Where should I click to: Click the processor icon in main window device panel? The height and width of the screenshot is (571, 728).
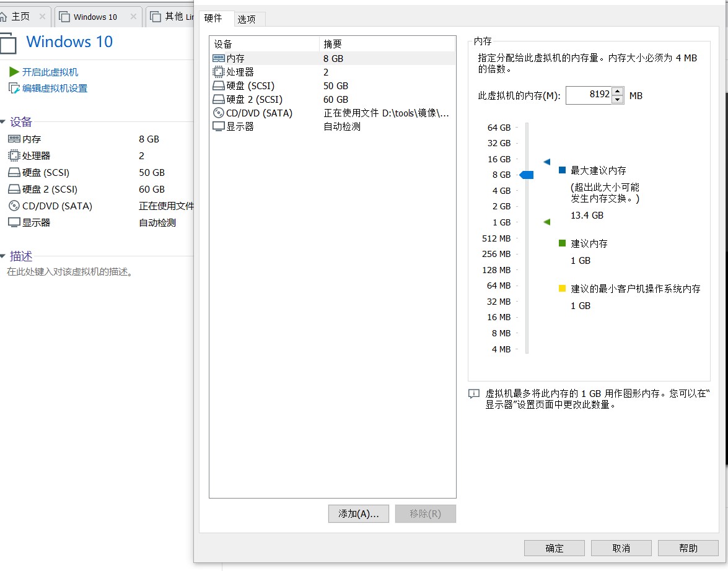(14, 155)
